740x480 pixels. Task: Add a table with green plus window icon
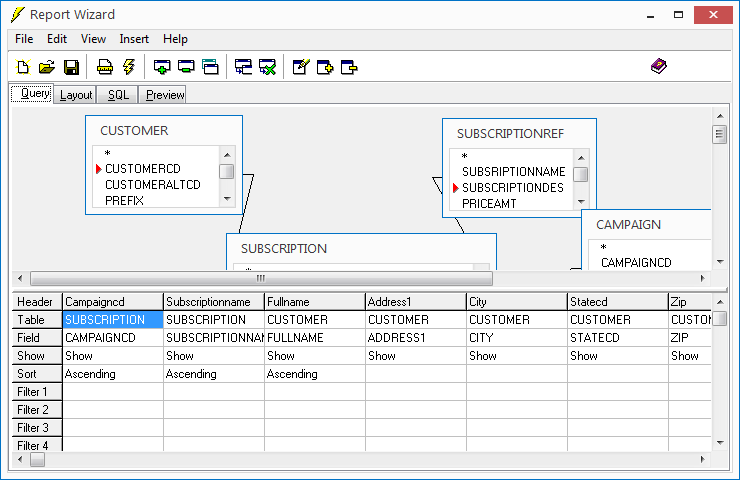pos(162,67)
